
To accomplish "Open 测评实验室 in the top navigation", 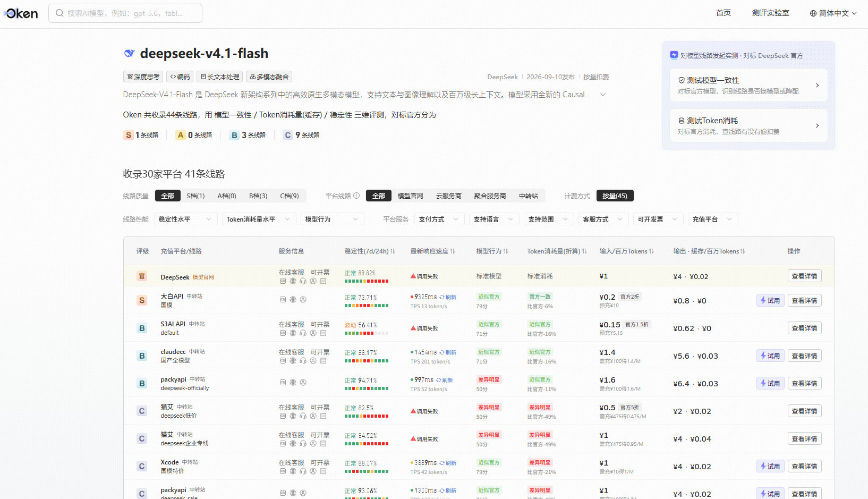I will 771,13.
